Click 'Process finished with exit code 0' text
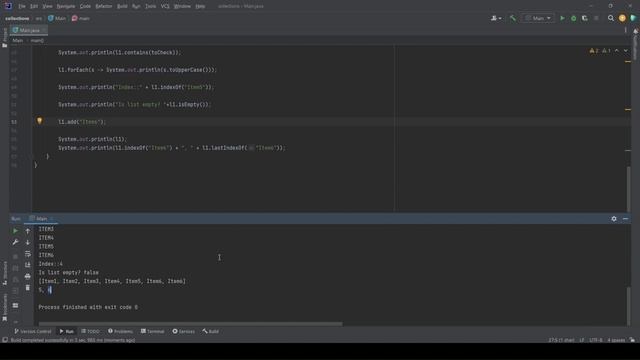 [x=88, y=307]
